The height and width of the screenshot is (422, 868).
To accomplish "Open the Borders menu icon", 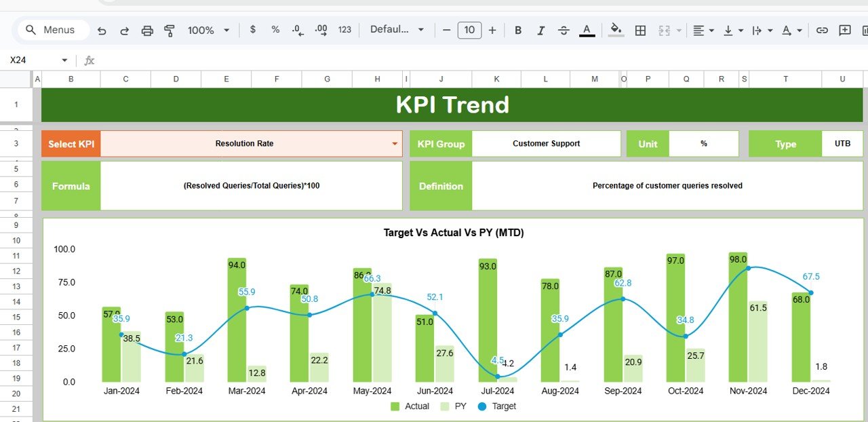I will 640,30.
